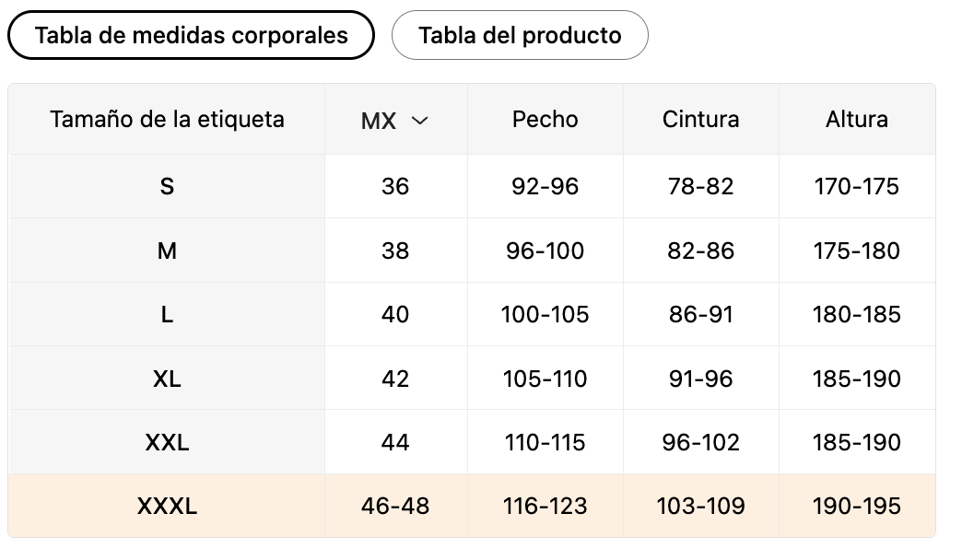Click the chevron arrow next to MX
The image size is (962, 560).
(x=419, y=121)
